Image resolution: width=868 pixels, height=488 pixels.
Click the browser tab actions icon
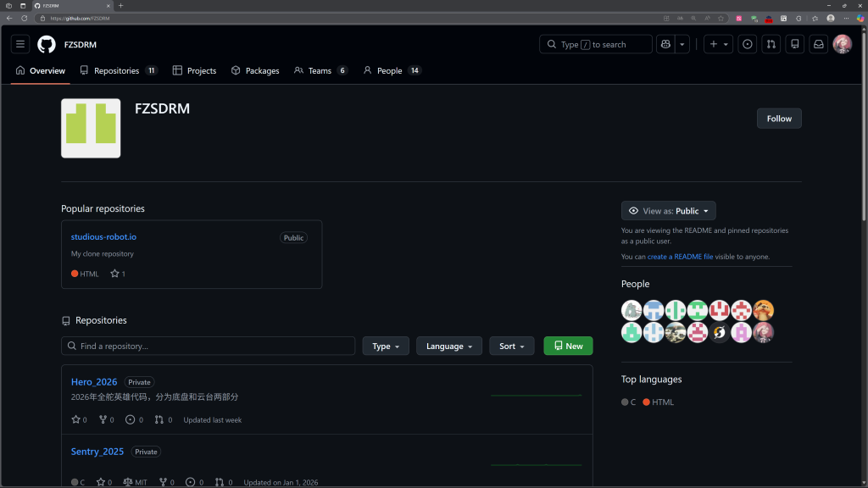[x=23, y=6]
